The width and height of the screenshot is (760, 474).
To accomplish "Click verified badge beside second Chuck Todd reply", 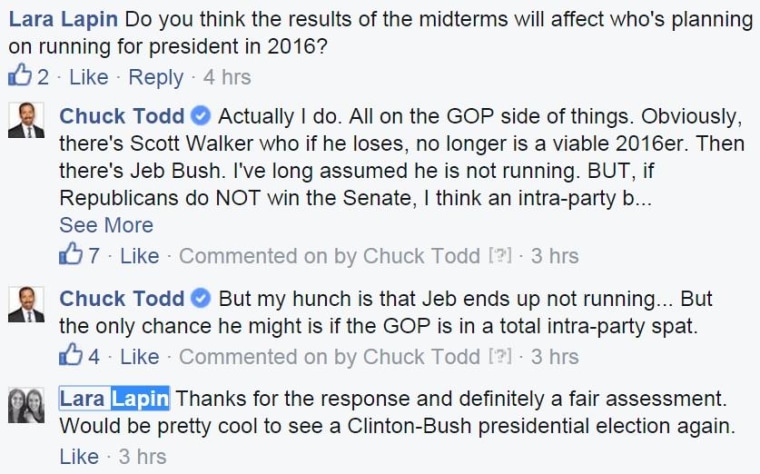I will 200,298.
